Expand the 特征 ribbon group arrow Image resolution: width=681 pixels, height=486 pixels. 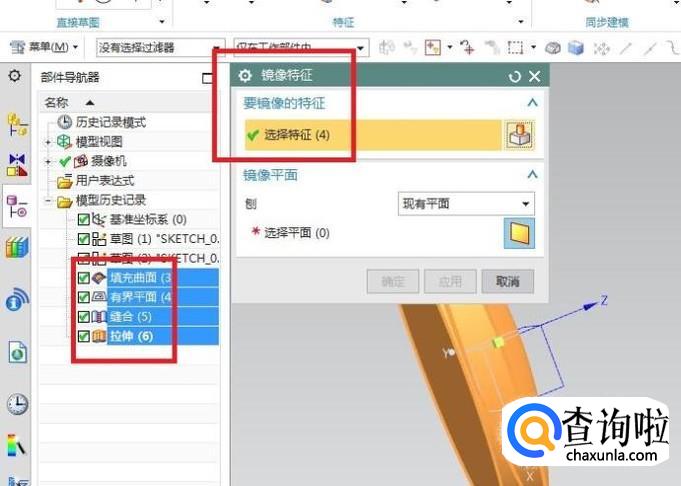tap(520, 21)
